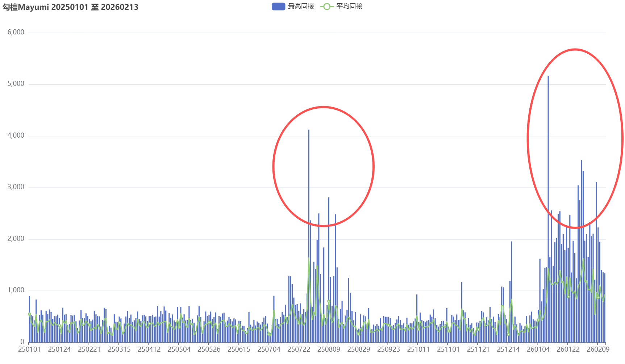Screen dimensions: 625x364
Task: Click the 1,000 y-axis label
Action: click(x=16, y=290)
